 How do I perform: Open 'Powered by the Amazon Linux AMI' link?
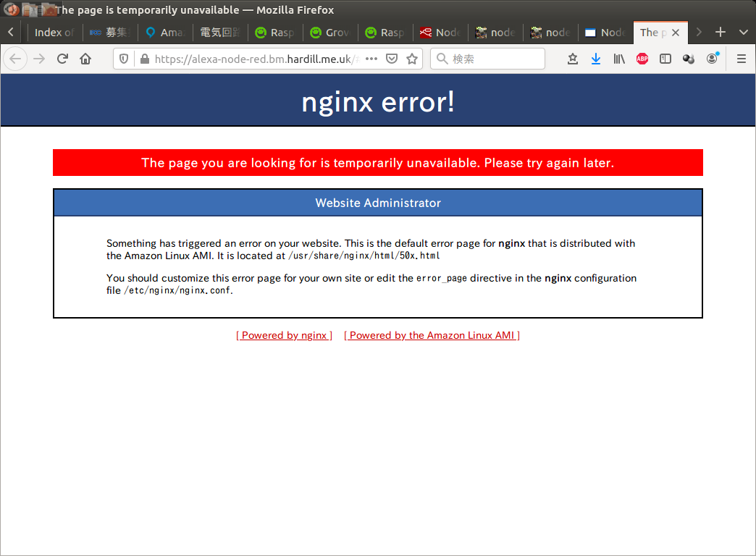[432, 335]
